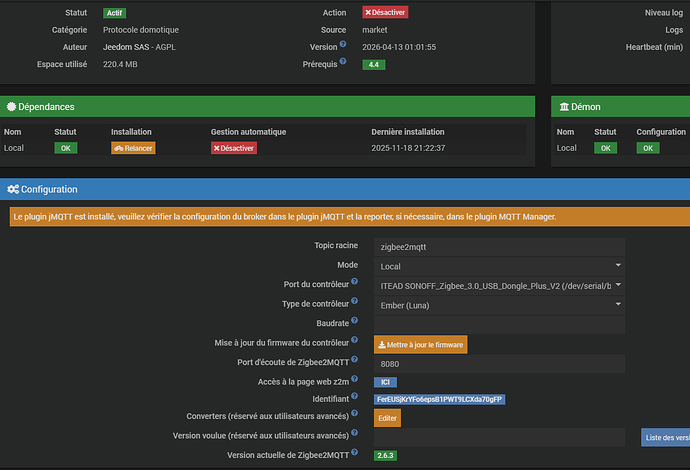Click the Topic racine field

coord(499,247)
